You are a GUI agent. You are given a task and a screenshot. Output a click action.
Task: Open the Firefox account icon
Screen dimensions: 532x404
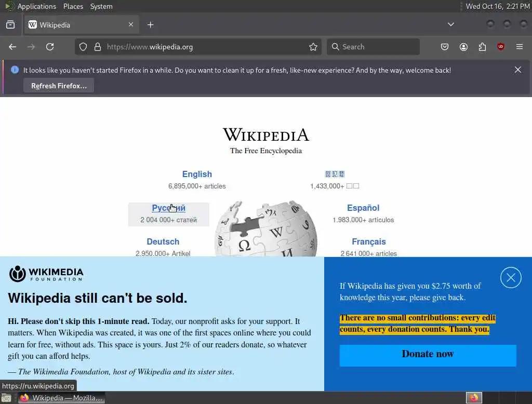463,47
